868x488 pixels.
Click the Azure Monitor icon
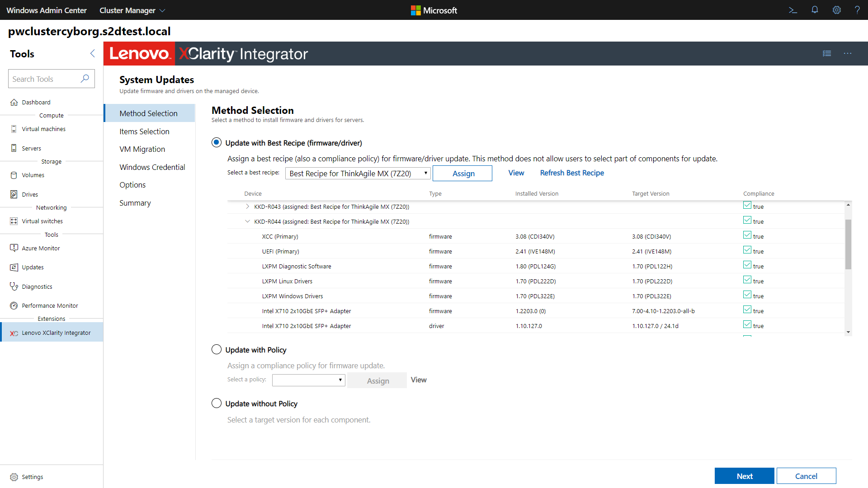(x=13, y=247)
